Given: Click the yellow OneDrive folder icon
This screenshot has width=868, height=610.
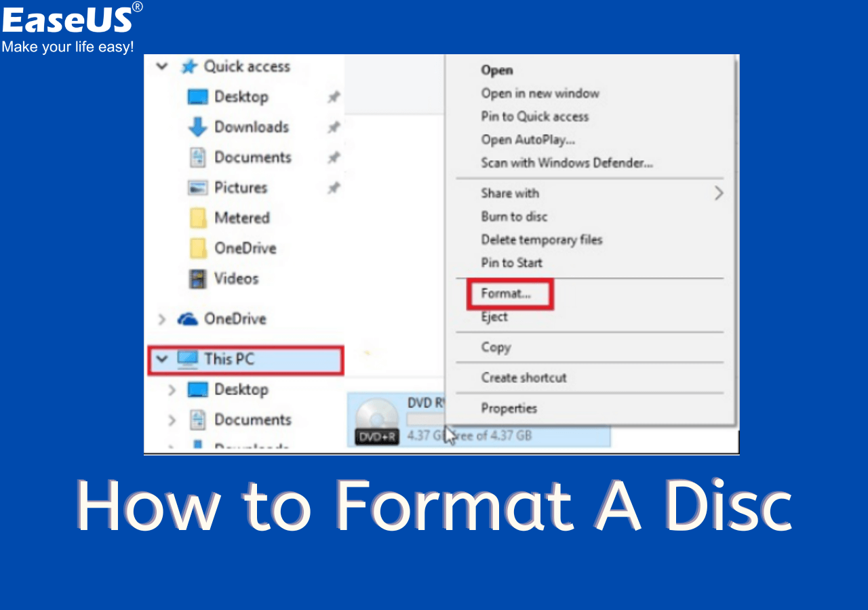Looking at the screenshot, I should pyautogui.click(x=198, y=248).
